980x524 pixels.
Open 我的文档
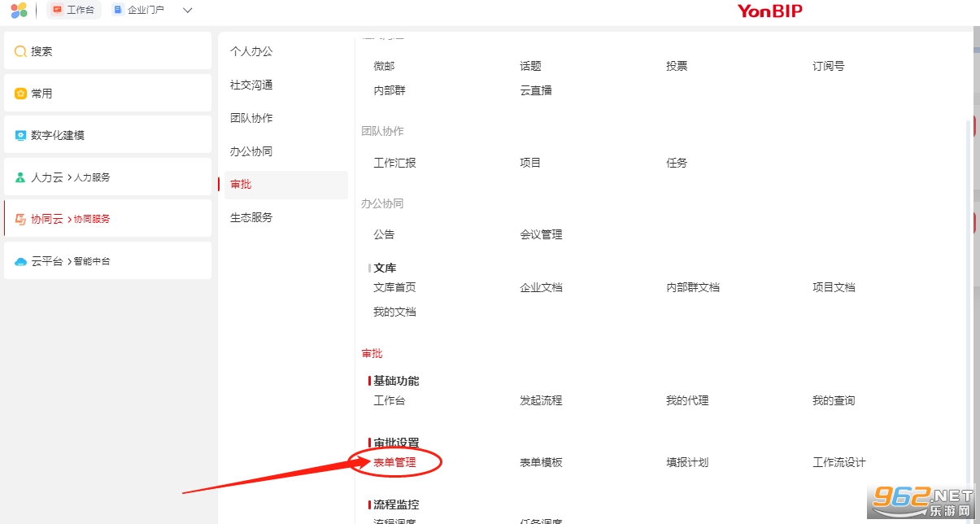[394, 312]
